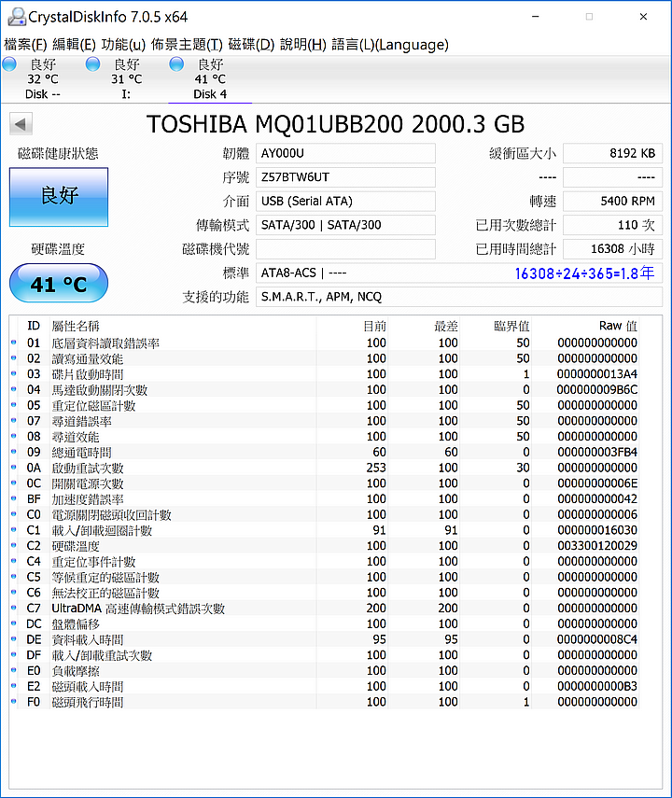
Task: Click the status dot for attribute F0
Action: (14, 702)
